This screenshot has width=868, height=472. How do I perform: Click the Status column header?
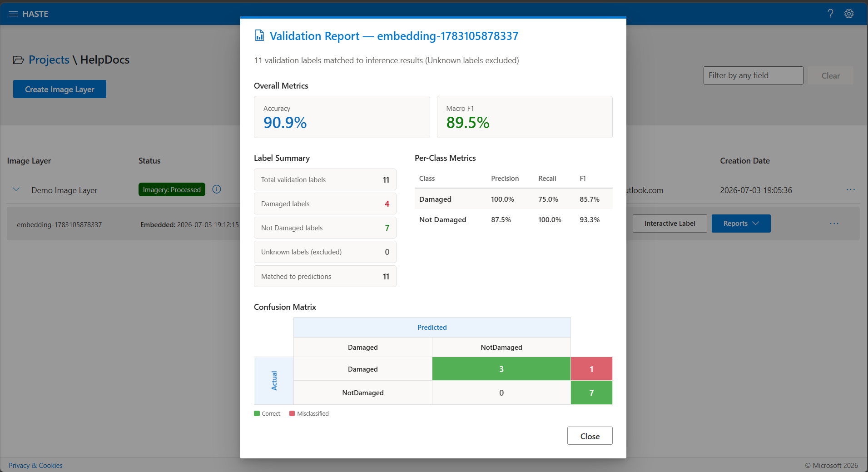149,161
